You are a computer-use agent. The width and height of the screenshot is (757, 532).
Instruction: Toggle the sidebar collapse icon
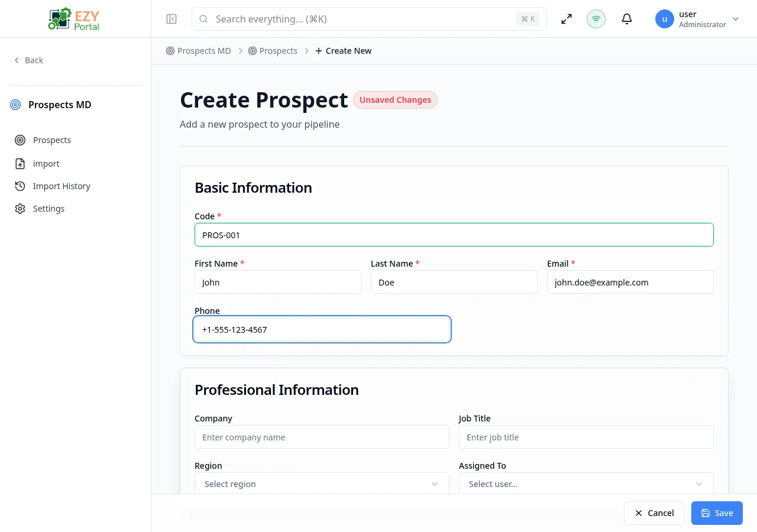[171, 18]
